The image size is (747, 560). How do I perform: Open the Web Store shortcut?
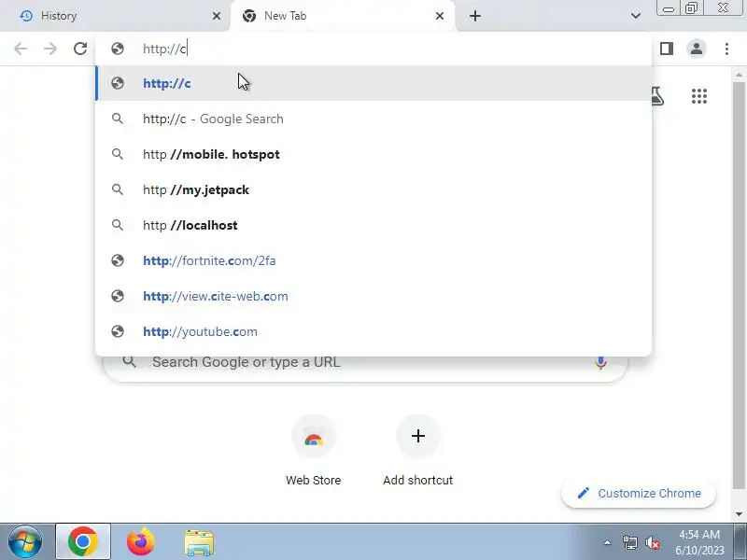coord(314,450)
